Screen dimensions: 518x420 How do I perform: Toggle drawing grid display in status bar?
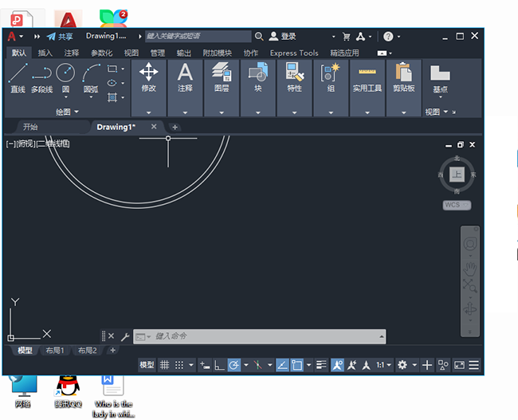[x=164, y=365]
